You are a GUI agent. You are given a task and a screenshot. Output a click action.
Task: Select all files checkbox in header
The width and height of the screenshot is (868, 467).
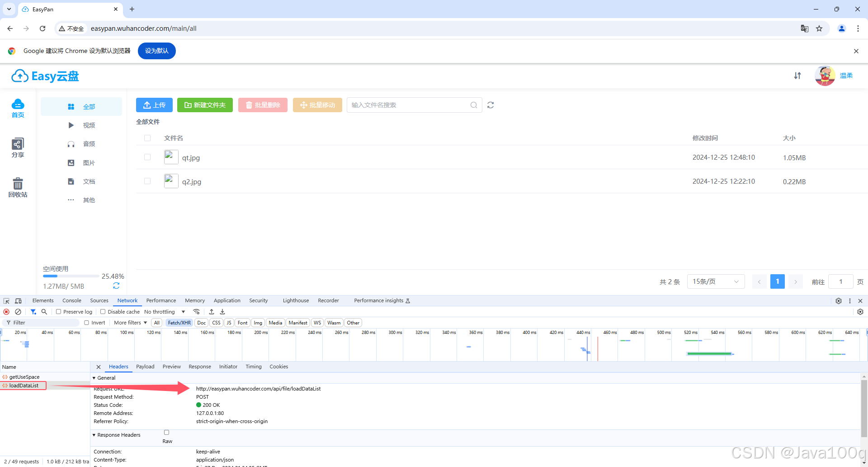(147, 138)
